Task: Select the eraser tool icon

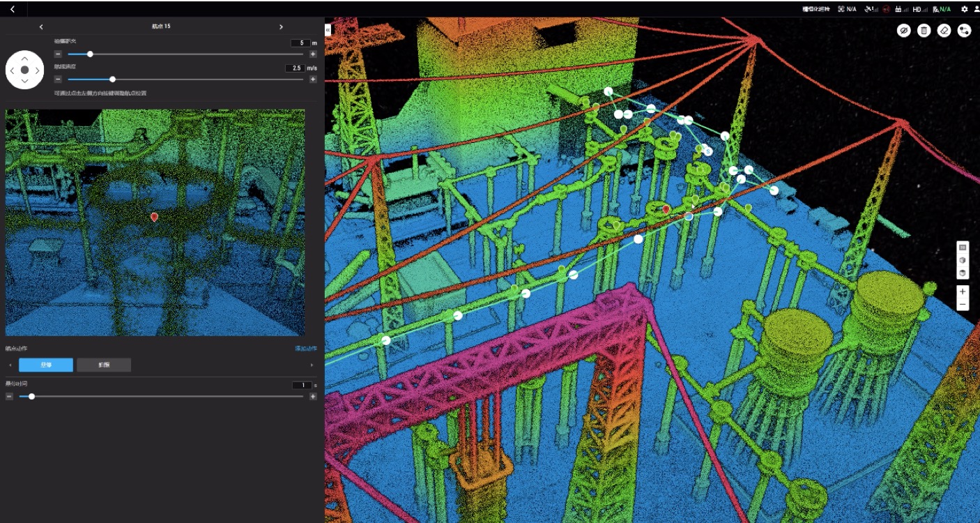Action: pyautogui.click(x=944, y=31)
